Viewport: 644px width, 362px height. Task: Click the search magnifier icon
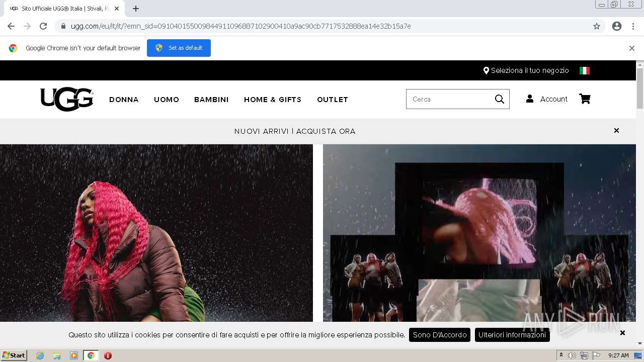[x=500, y=99]
